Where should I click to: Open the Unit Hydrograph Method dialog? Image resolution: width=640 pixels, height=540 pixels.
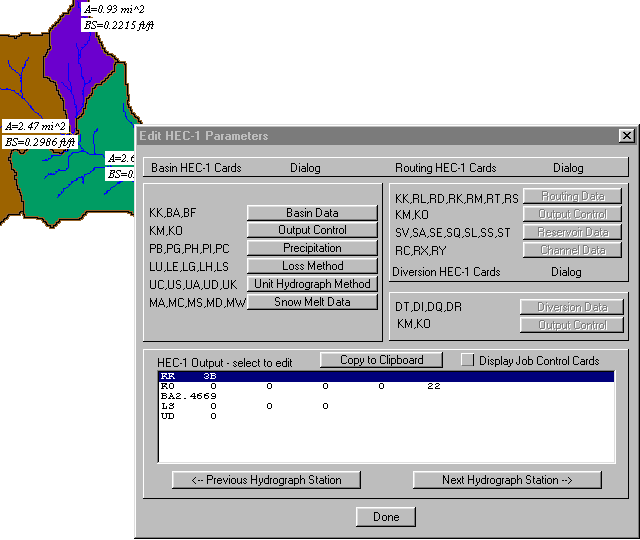pyautogui.click(x=311, y=285)
